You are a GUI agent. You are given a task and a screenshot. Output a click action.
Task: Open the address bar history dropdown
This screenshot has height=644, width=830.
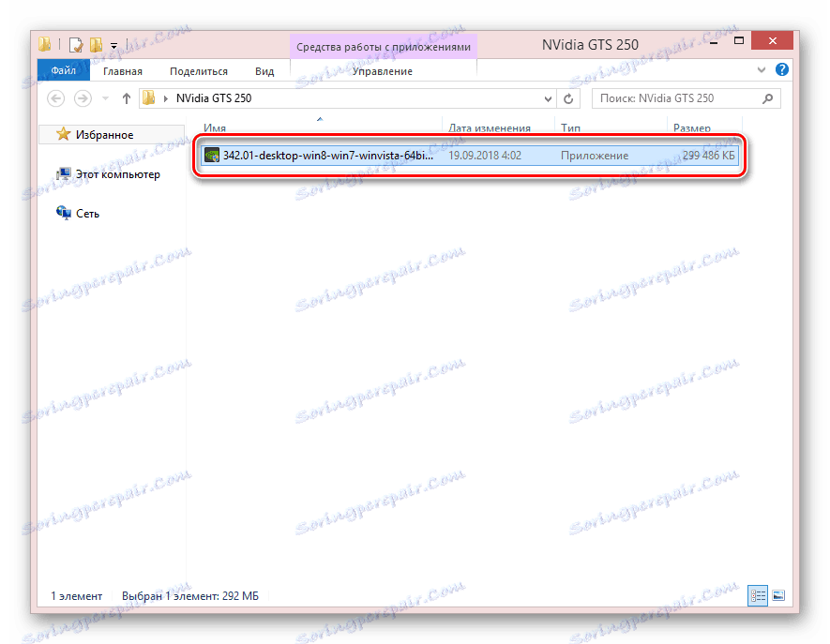[x=548, y=99]
